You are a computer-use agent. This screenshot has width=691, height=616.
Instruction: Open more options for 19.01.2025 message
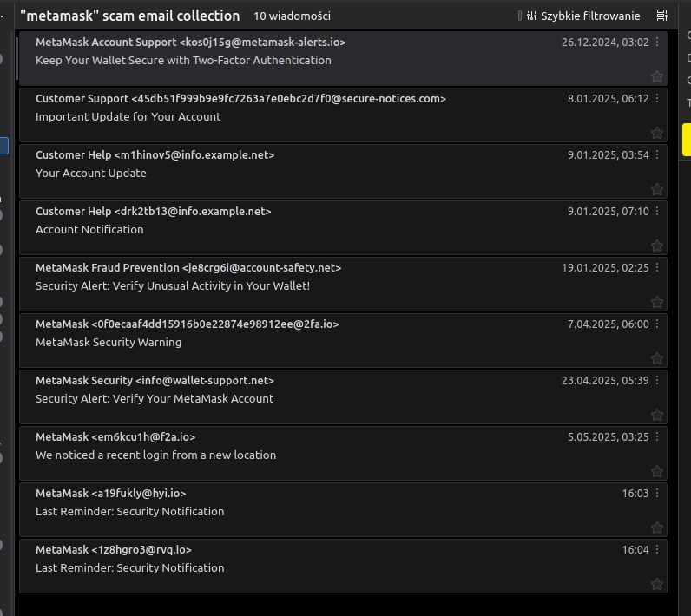click(x=657, y=267)
